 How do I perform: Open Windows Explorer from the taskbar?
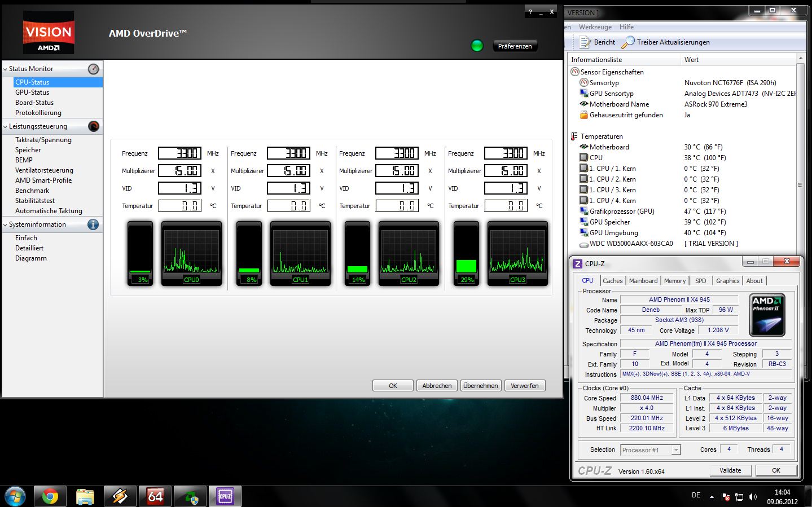[85, 496]
